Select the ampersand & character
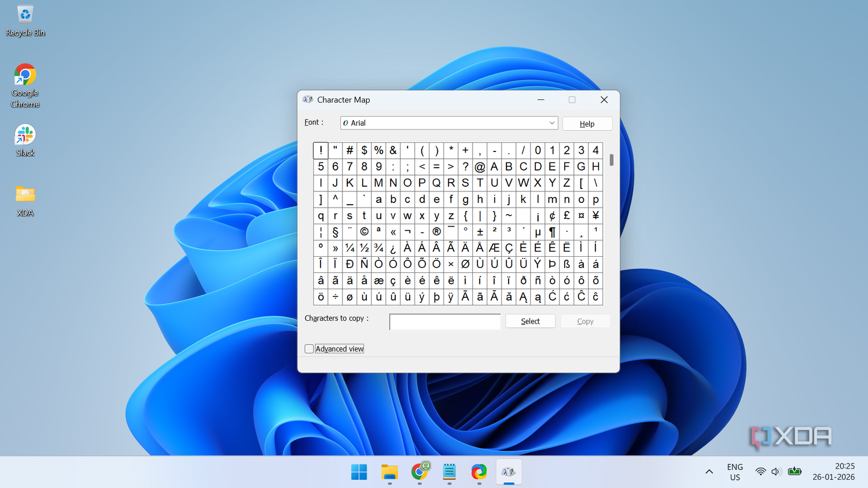Screen dimensions: 868x488 tap(393, 150)
